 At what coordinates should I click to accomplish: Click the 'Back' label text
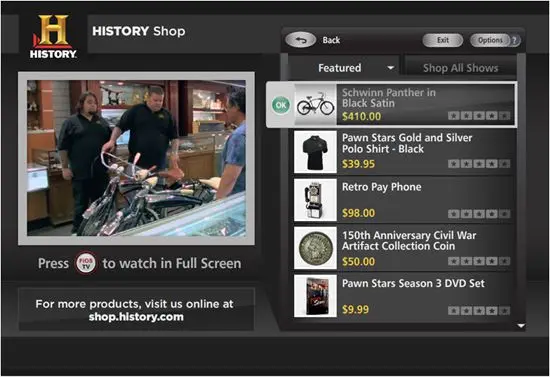click(331, 40)
